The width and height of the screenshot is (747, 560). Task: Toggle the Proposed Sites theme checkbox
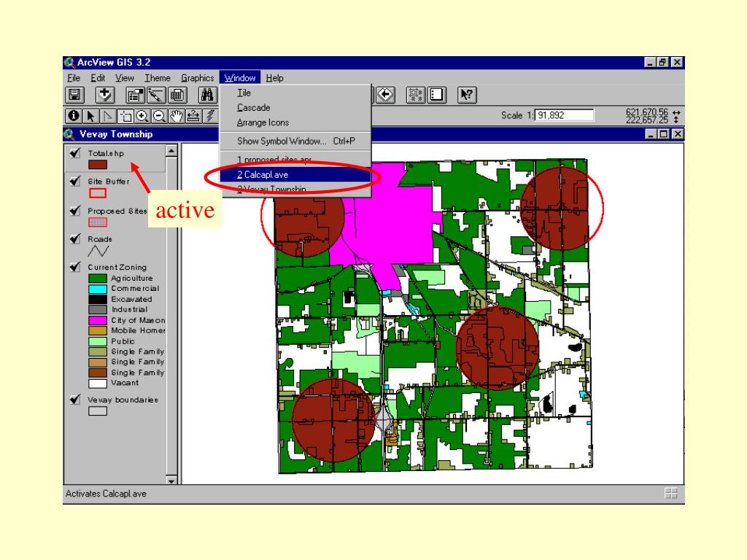(75, 211)
